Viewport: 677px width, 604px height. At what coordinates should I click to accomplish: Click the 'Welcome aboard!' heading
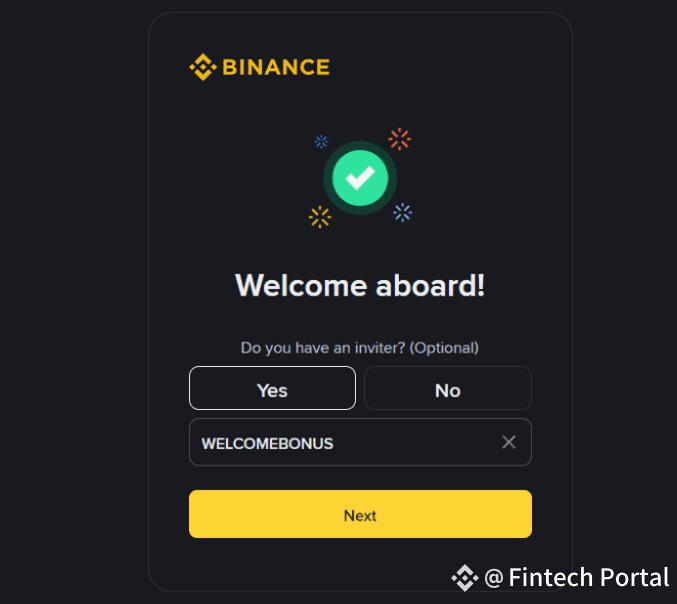pyautogui.click(x=360, y=286)
